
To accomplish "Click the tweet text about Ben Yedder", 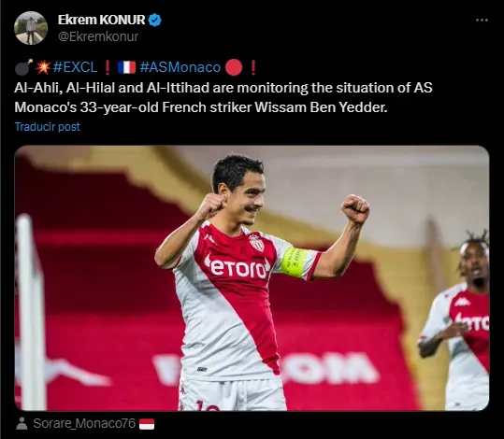I will pos(223,97).
